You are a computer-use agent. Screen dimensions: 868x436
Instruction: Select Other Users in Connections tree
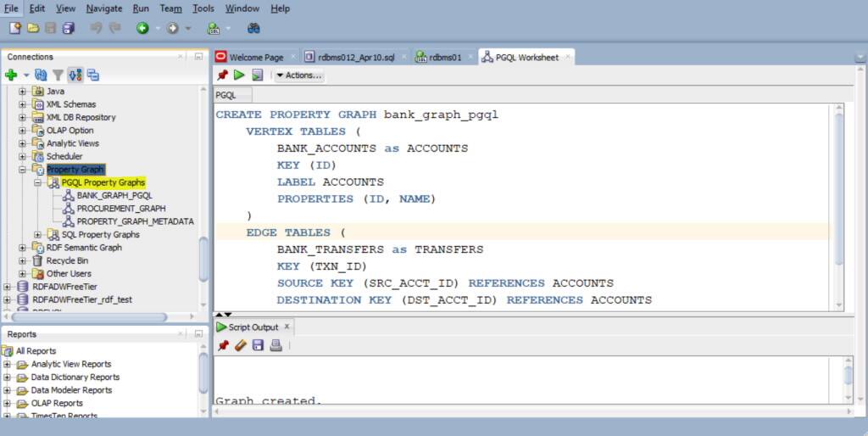click(x=69, y=274)
